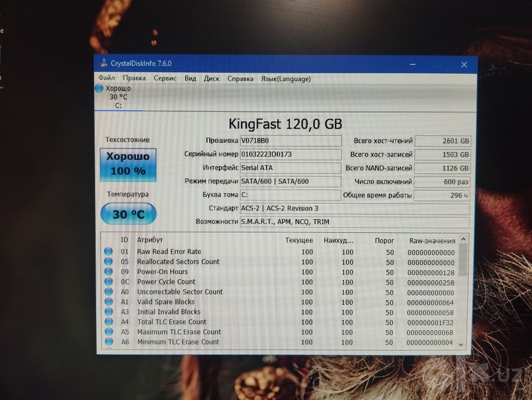Click the Хорошо 100 % health status button

[128, 165]
